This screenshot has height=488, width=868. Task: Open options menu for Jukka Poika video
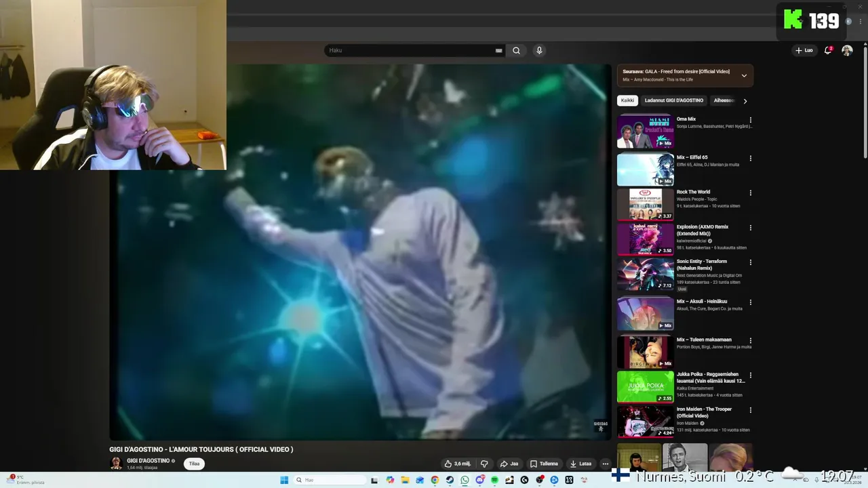[750, 375]
